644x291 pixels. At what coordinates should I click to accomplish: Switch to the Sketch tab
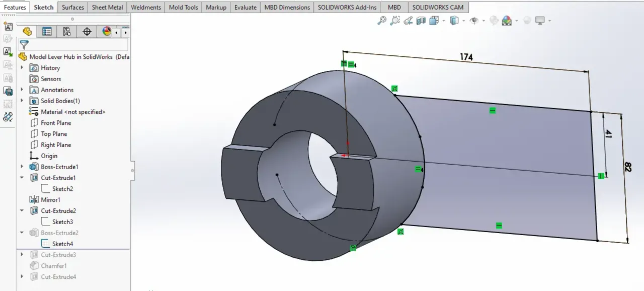44,8
